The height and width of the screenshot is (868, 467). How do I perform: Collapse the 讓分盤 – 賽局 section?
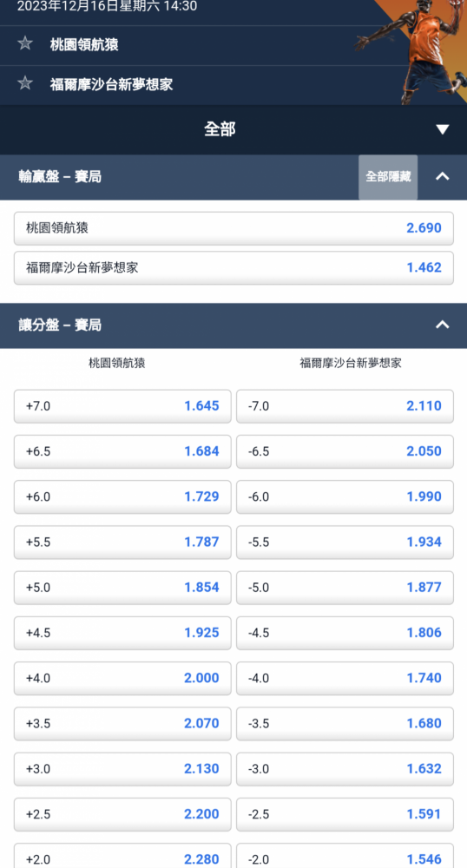coord(442,325)
